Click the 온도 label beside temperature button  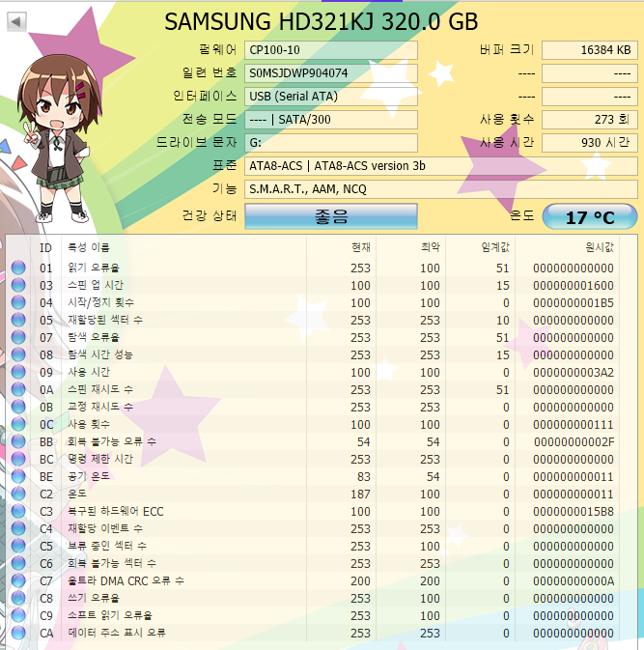(521, 215)
